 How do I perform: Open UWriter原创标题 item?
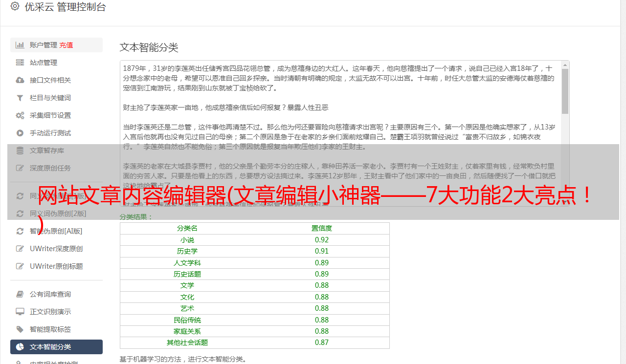(56, 266)
